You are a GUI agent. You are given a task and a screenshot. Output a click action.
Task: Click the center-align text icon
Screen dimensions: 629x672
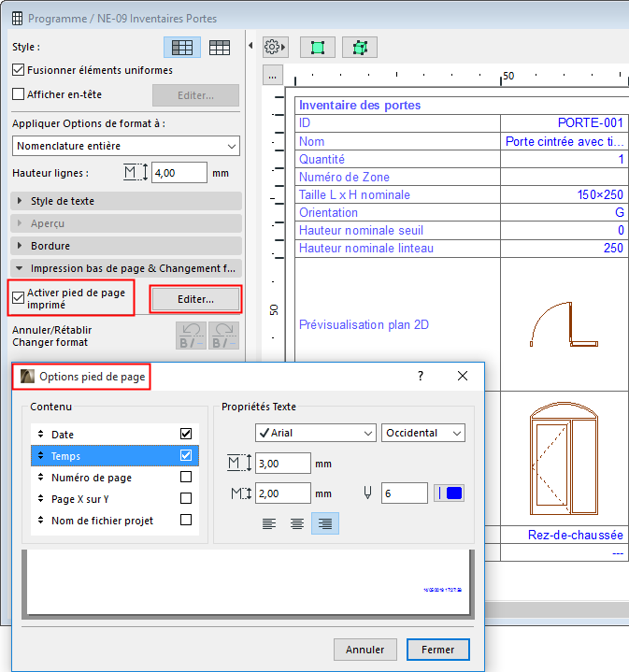297,523
